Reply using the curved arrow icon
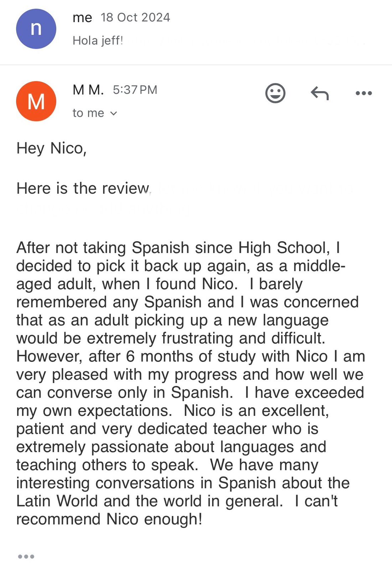392x570 pixels. (x=320, y=94)
